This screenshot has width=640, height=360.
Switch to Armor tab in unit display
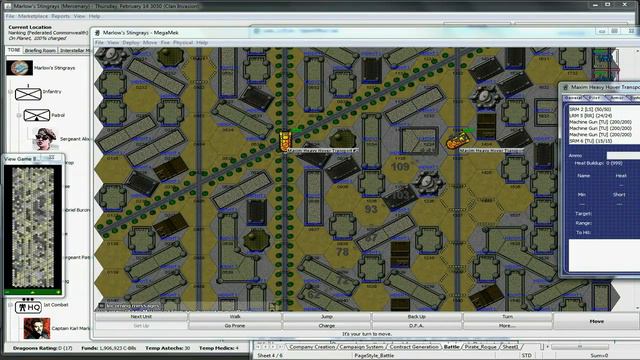(617, 98)
